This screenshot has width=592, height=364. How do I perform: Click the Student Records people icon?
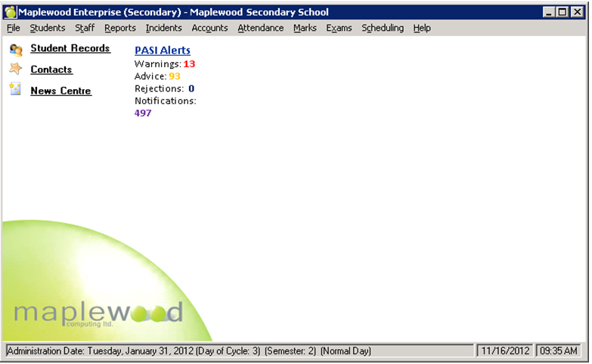[15, 50]
